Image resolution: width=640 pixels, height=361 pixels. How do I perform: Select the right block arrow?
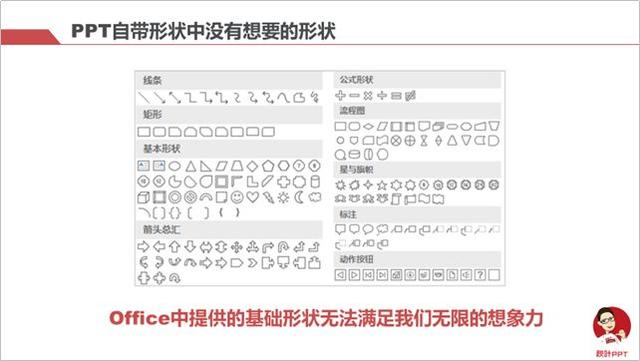(144, 247)
